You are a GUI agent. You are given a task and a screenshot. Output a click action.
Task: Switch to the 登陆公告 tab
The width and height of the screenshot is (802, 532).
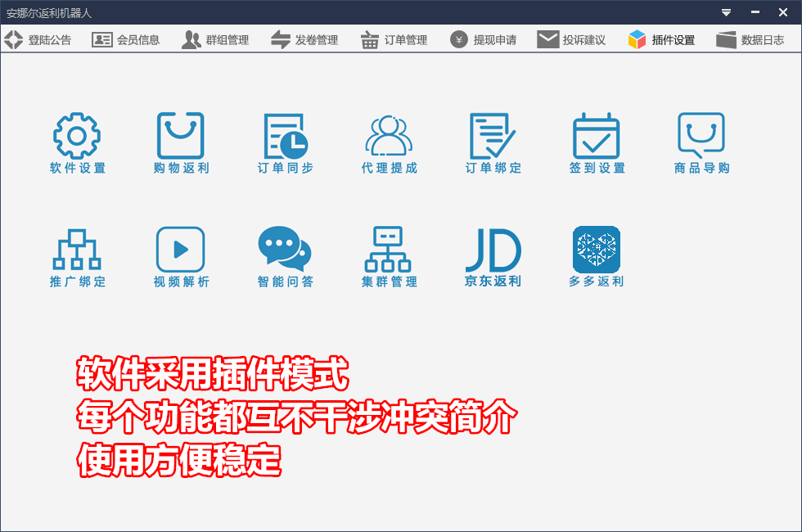point(38,39)
